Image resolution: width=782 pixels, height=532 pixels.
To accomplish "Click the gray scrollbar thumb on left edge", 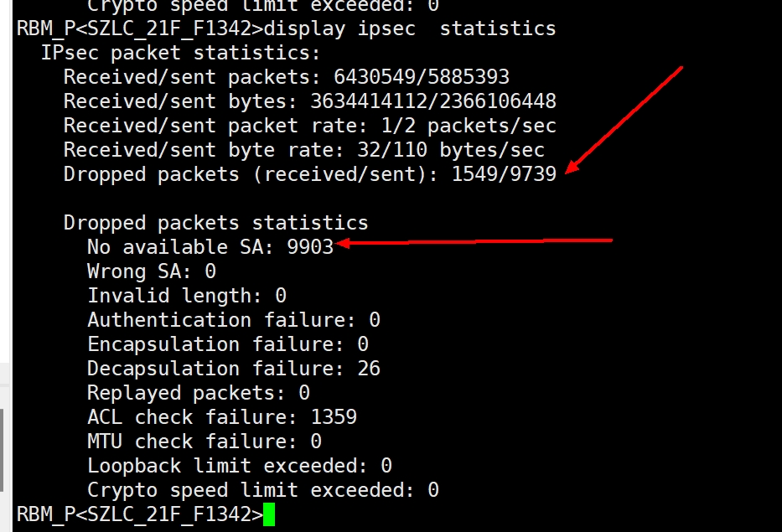I will [x=2, y=448].
